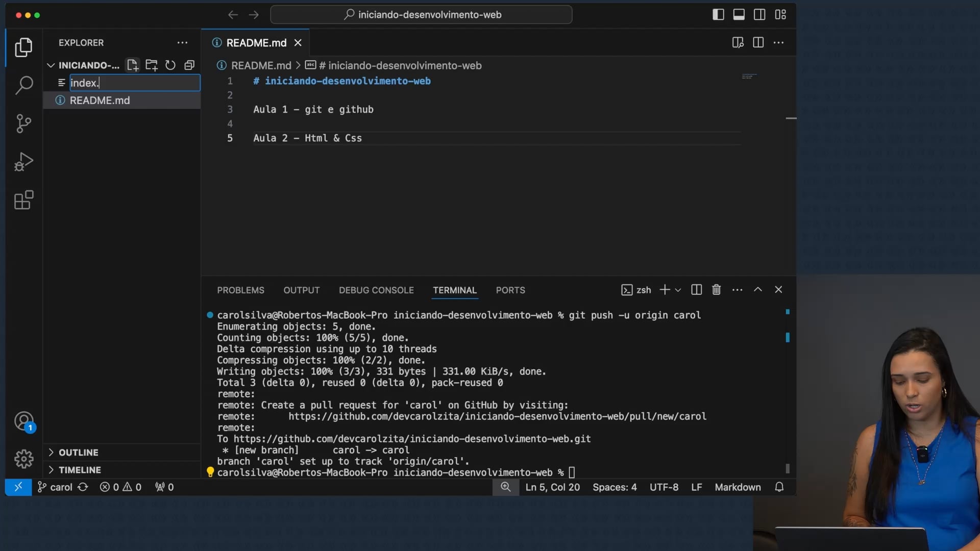Switch to the PROBLEMS tab
Image resolution: width=980 pixels, height=551 pixels.
click(x=240, y=290)
